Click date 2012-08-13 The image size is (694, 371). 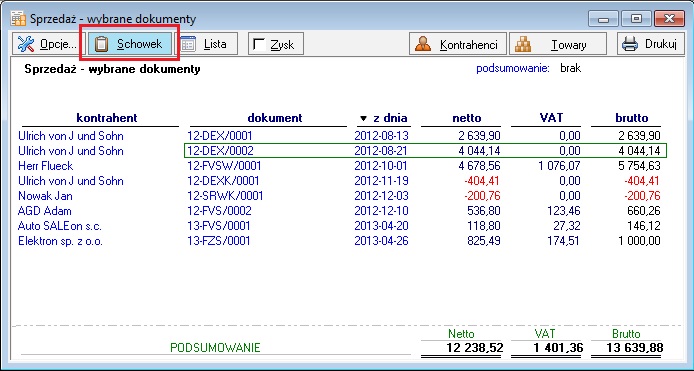pos(382,136)
